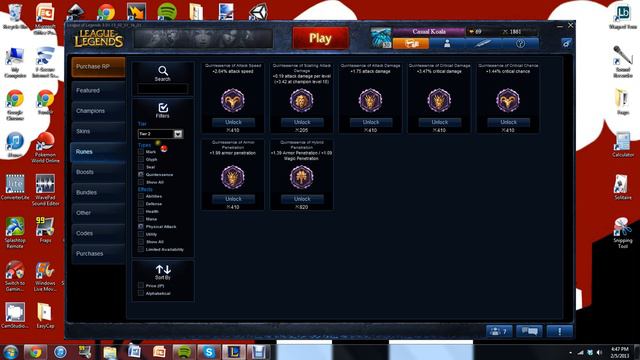
Task: Check the Mana effect filter
Action: point(141,219)
